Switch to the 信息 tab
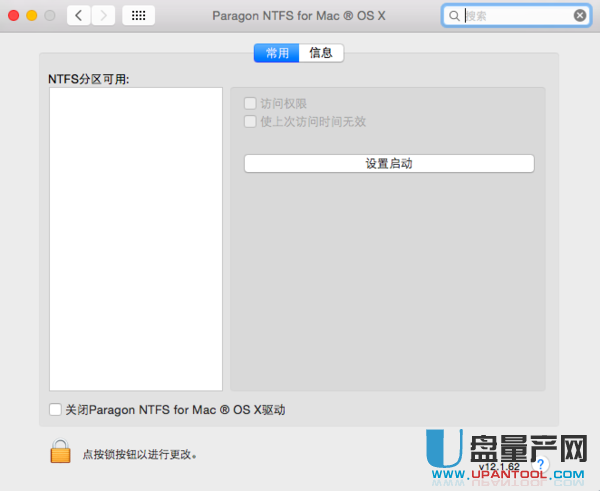 pyautogui.click(x=321, y=53)
